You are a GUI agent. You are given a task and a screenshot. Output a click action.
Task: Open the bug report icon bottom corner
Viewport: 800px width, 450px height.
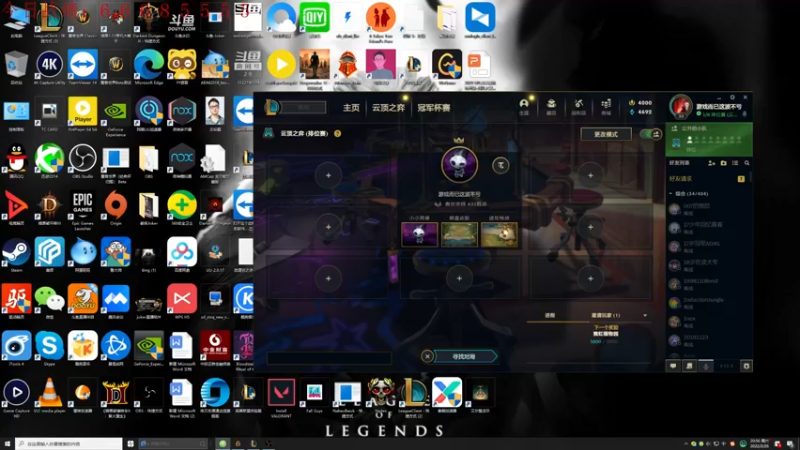(746, 366)
